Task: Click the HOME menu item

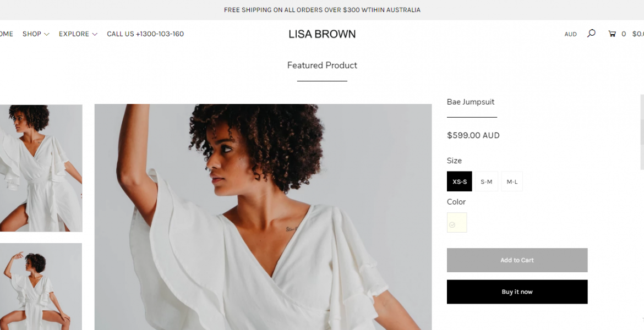Action: (6, 34)
